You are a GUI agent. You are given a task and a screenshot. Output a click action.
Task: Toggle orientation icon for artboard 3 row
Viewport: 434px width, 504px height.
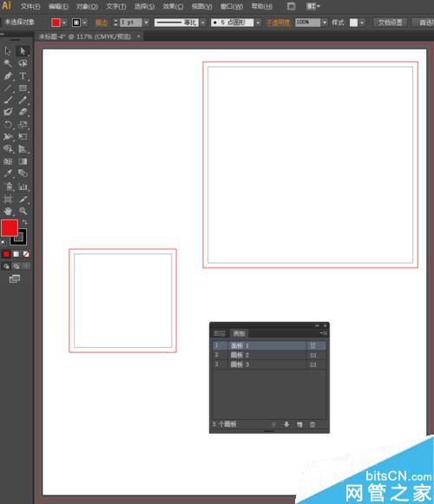click(312, 364)
